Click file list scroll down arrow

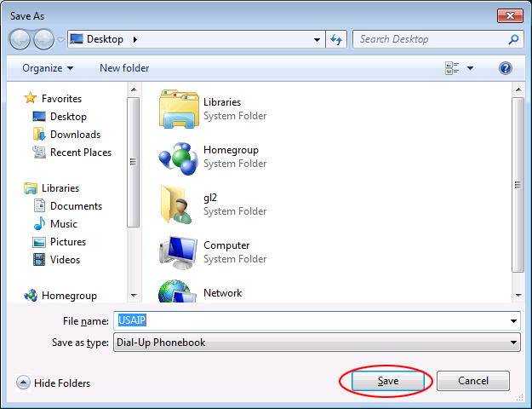[x=518, y=295]
